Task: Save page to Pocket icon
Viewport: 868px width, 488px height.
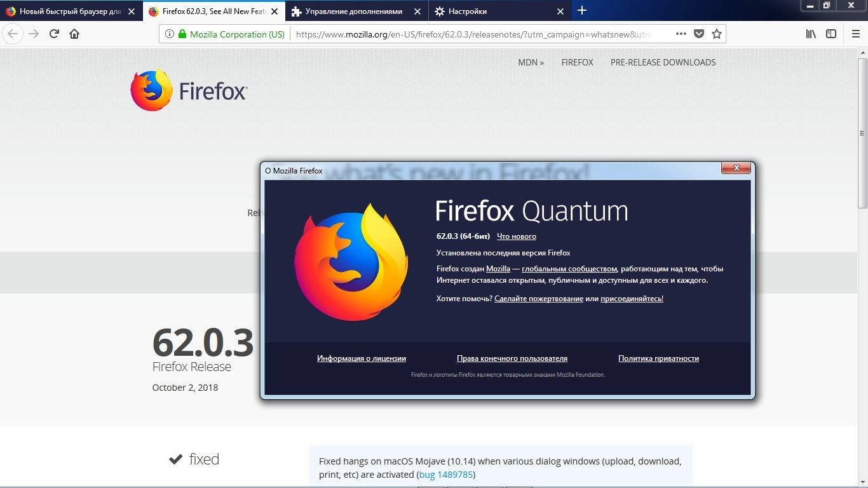Action: pyautogui.click(x=699, y=34)
